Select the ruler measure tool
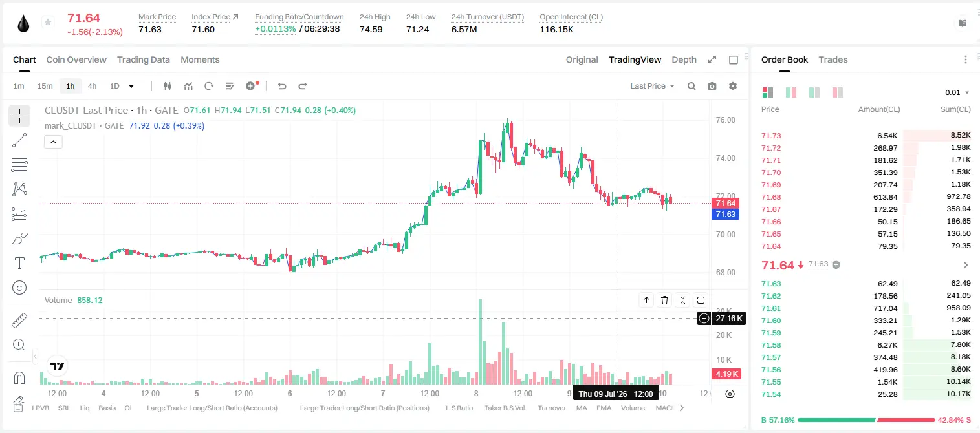This screenshot has width=980, height=433. tap(19, 321)
